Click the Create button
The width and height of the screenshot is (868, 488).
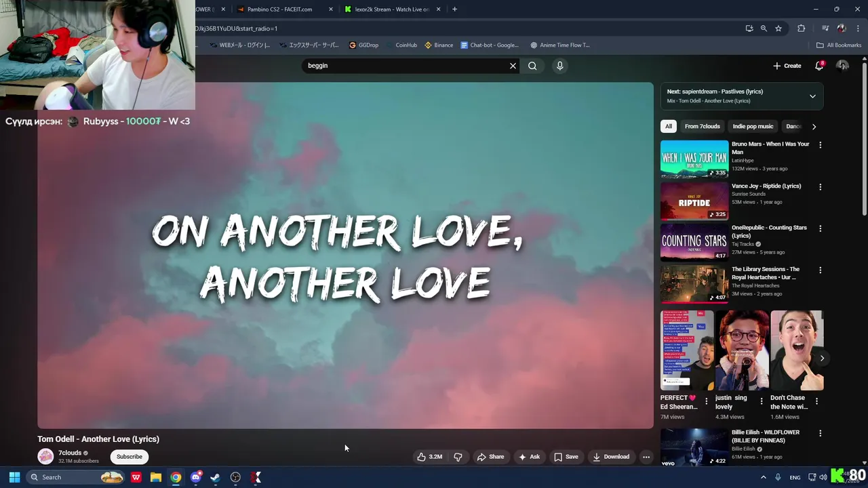(x=787, y=66)
